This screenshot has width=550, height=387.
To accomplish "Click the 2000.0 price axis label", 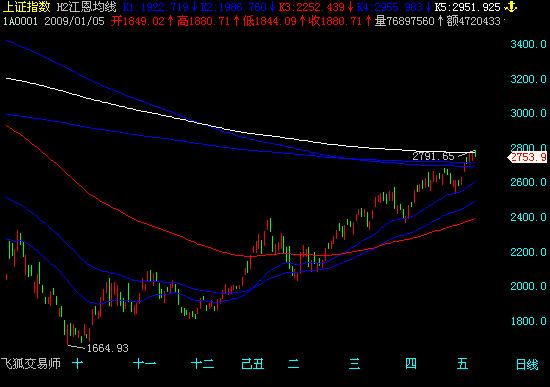I will (x=528, y=286).
